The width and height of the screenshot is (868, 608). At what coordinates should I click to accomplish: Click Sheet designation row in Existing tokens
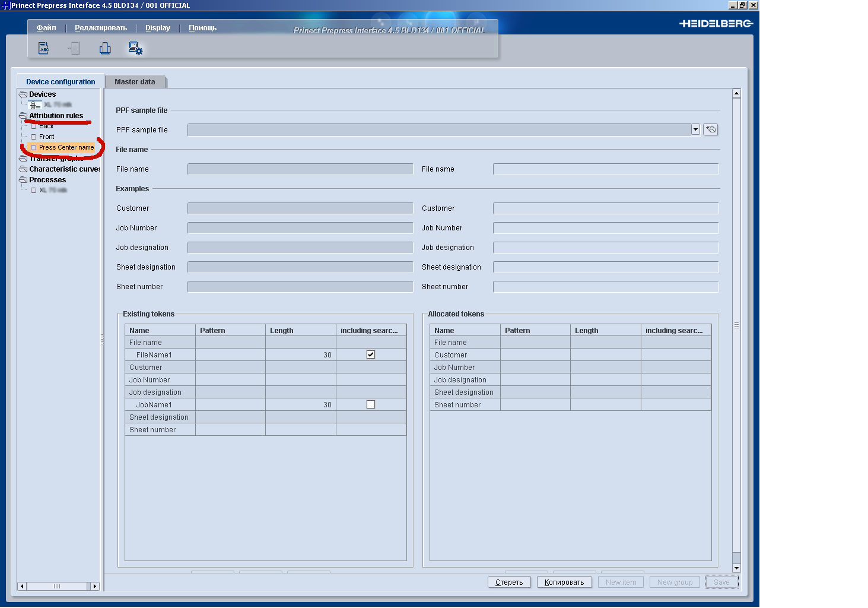(x=265, y=417)
